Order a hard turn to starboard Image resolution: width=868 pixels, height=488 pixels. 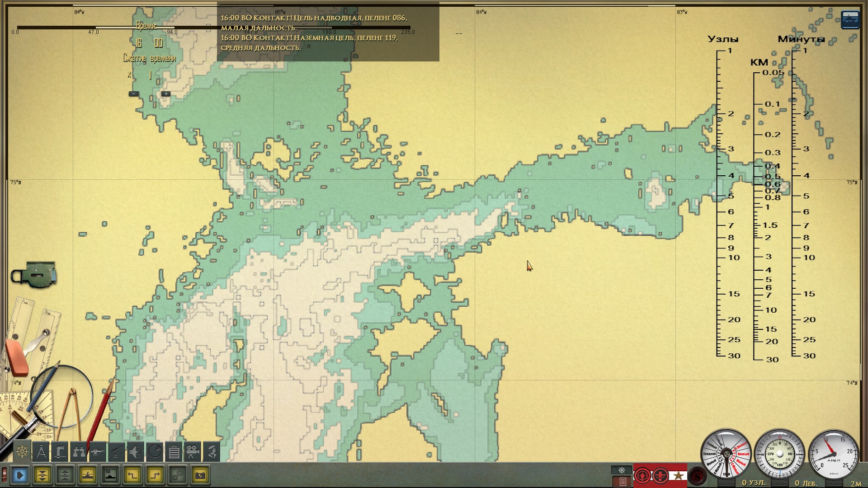point(156,475)
